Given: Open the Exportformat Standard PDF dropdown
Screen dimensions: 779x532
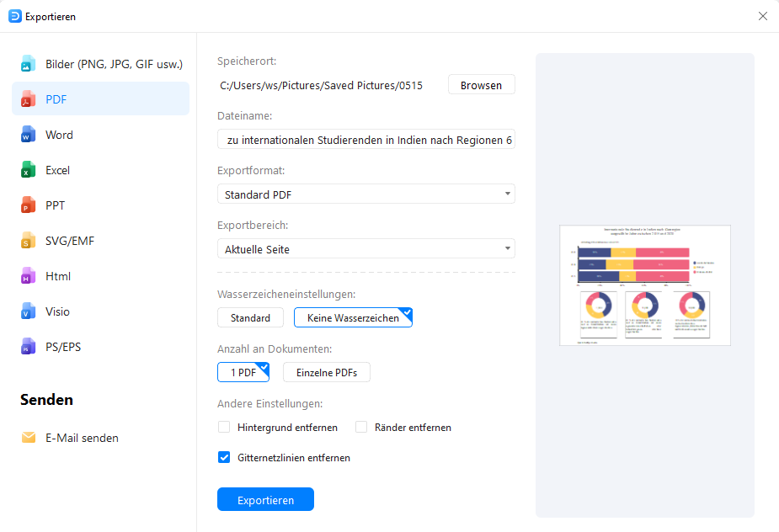Looking at the screenshot, I should pos(366,194).
